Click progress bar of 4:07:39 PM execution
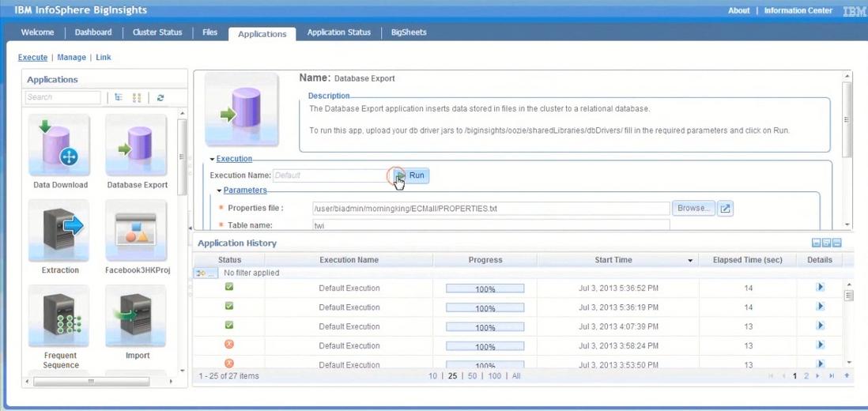Viewport: 868px width, 411px height. coord(485,327)
